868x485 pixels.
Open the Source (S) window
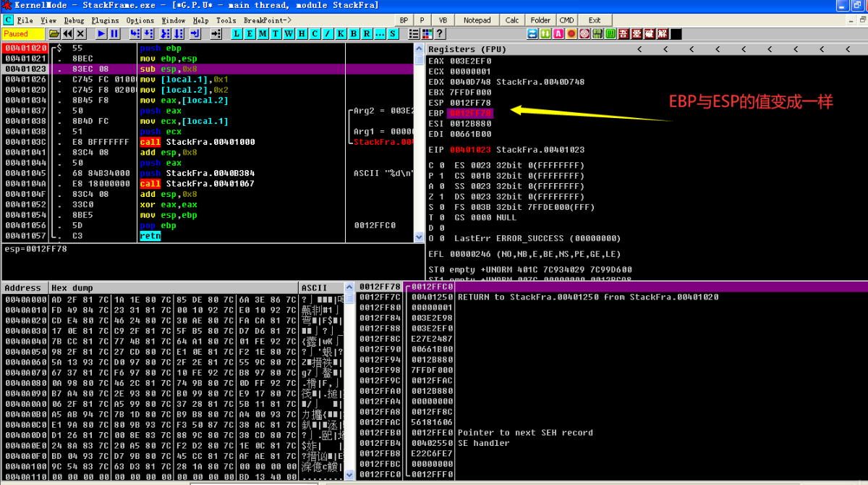click(393, 34)
